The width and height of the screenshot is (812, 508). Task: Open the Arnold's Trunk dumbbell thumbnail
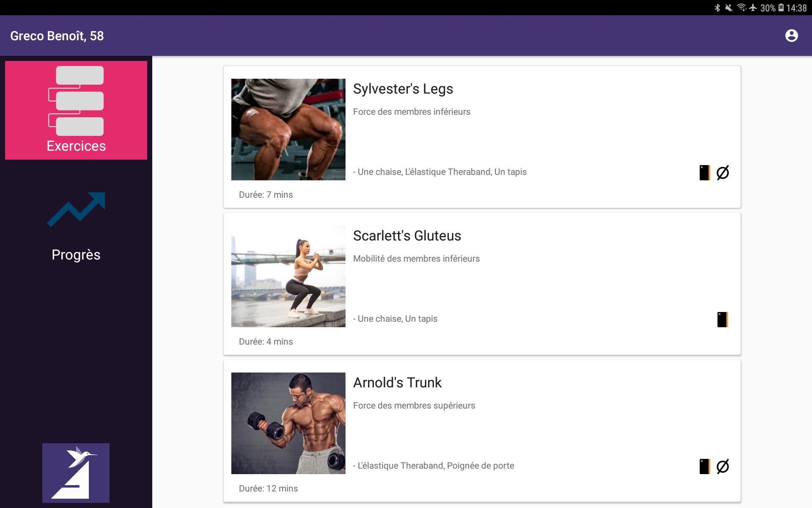coord(288,423)
